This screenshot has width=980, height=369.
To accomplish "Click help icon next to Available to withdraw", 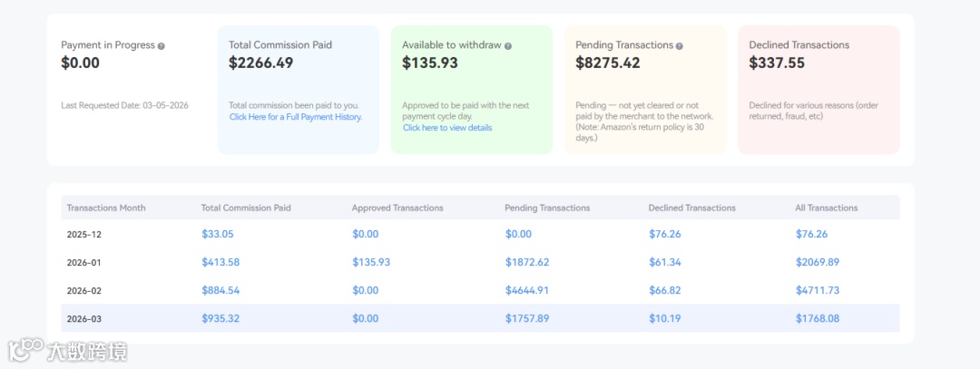I will pos(508,45).
